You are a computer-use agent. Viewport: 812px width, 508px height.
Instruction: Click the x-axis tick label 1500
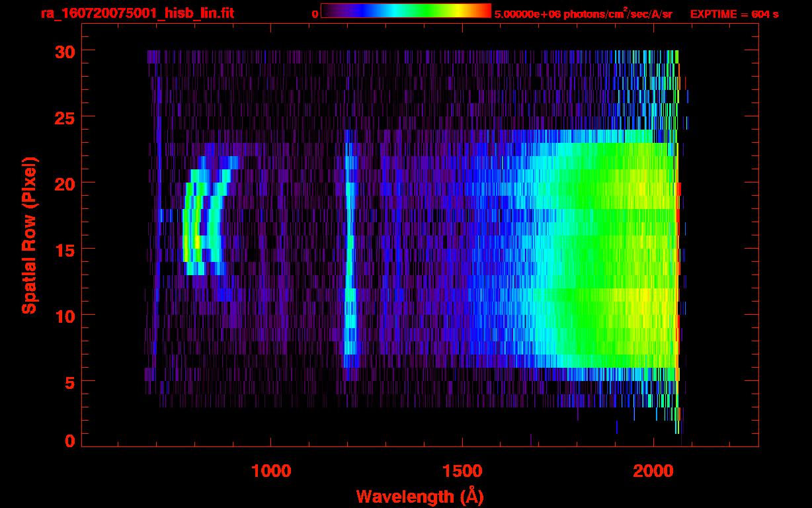(462, 470)
